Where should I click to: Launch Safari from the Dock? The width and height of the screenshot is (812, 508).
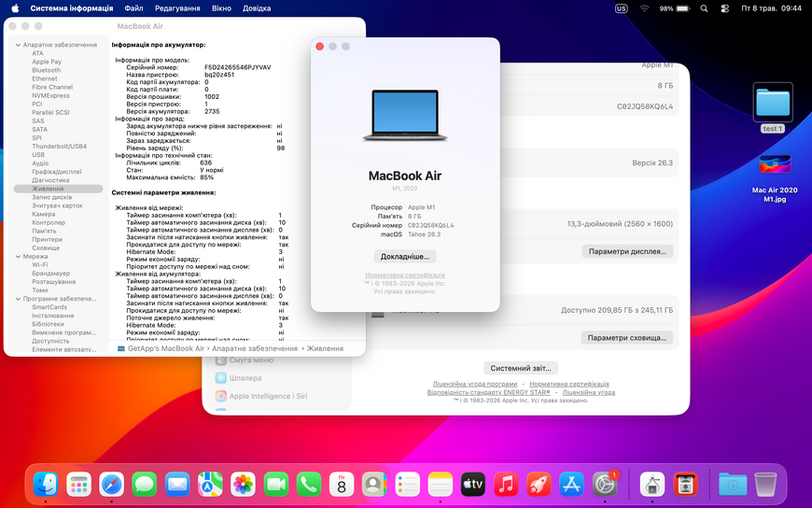(111, 485)
